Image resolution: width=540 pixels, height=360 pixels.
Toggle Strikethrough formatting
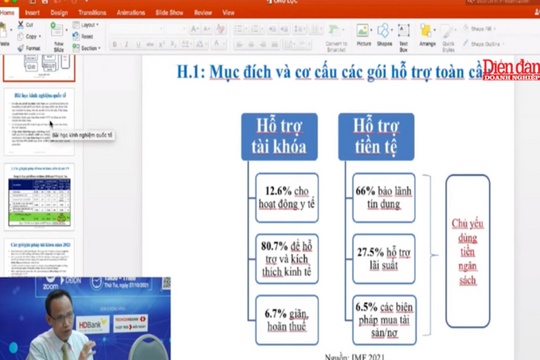click(150, 44)
